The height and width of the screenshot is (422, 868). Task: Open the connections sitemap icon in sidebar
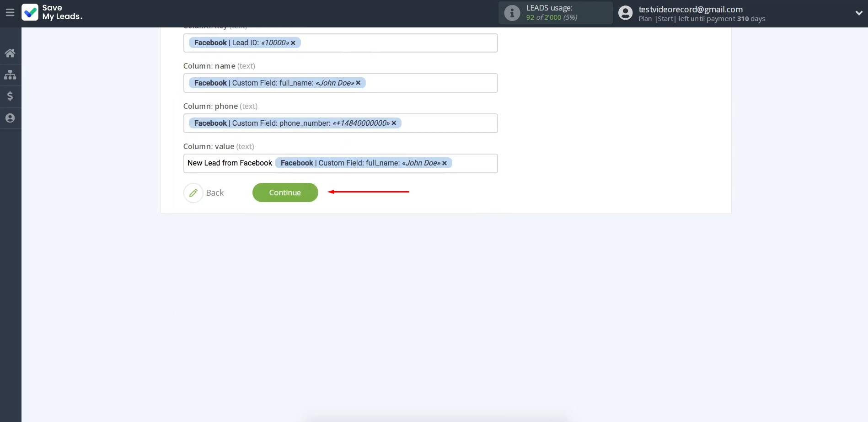(10, 75)
